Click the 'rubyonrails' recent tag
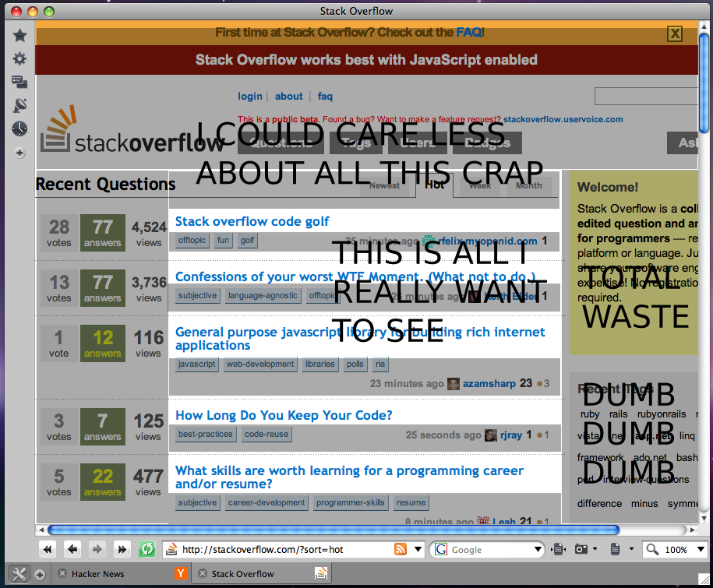 (662, 414)
